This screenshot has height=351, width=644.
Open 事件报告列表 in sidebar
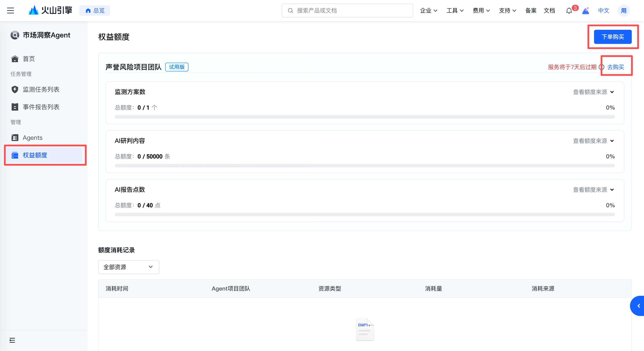click(x=41, y=107)
